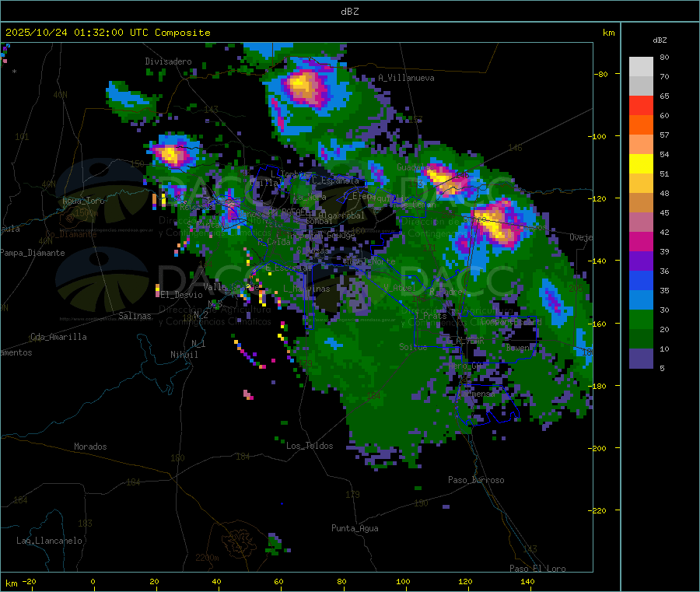Image resolution: width=700 pixels, height=592 pixels.
Task: Select the 100 horizontal axis tick label
Action: pyautogui.click(x=403, y=581)
